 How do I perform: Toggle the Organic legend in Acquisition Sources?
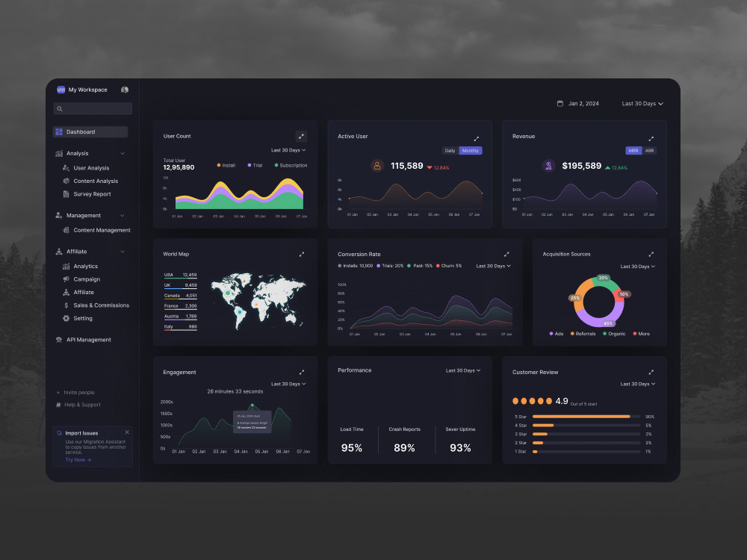coord(614,334)
